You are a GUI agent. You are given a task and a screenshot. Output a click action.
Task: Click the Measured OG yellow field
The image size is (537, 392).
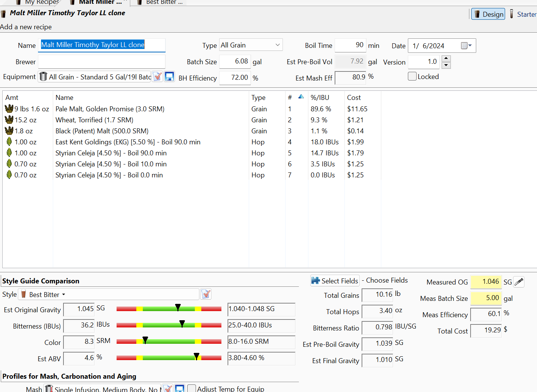486,282
